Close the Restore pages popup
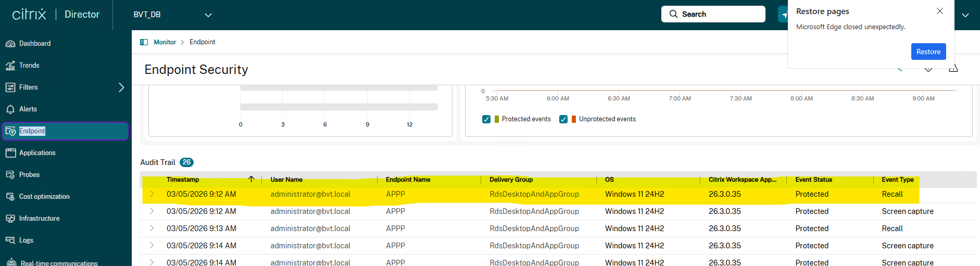The height and width of the screenshot is (266, 980). 940,11
